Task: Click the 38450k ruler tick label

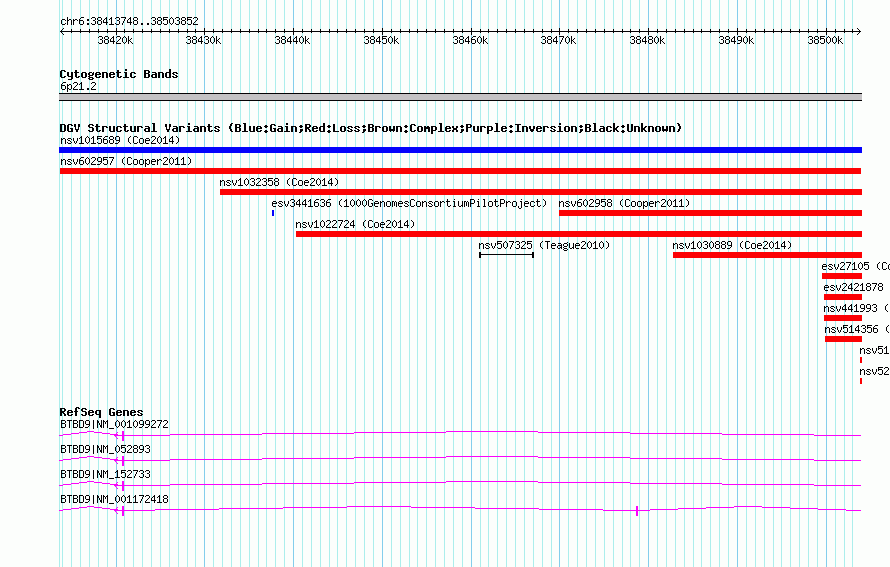Action: (x=381, y=40)
